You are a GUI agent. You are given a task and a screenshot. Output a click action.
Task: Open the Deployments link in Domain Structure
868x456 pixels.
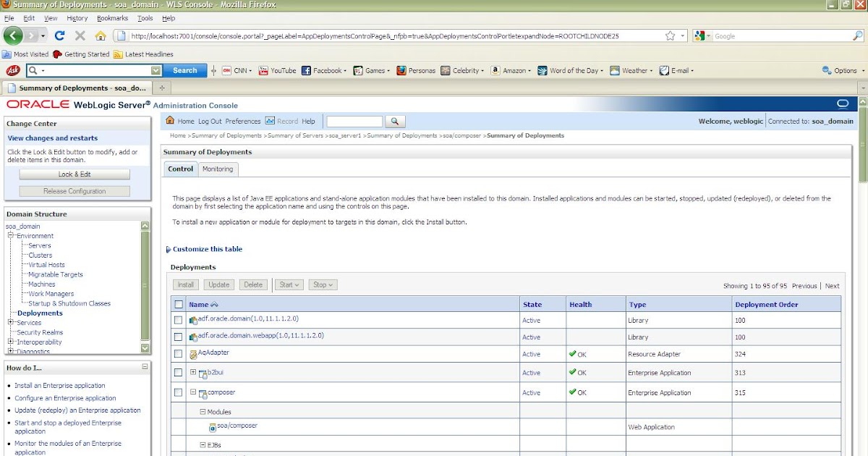[x=42, y=313]
